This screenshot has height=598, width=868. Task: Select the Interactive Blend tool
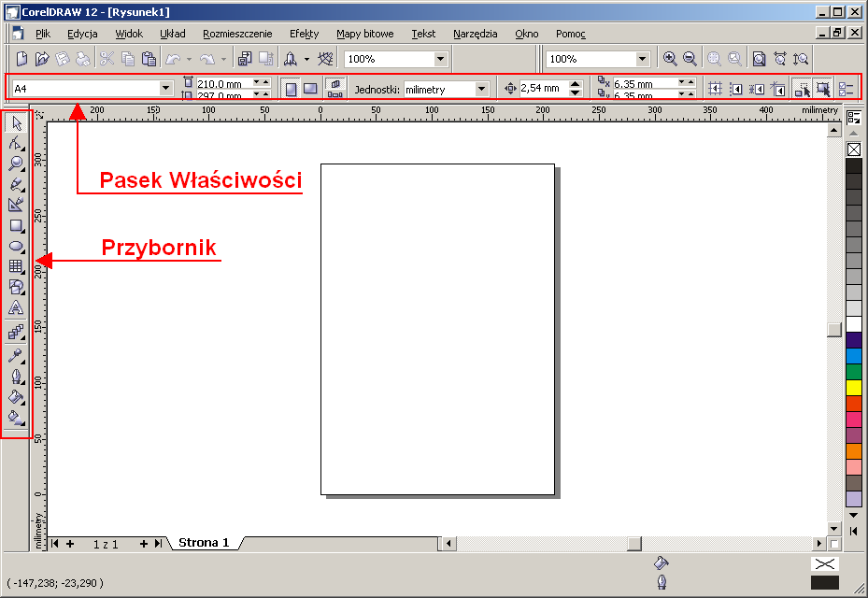(x=16, y=333)
